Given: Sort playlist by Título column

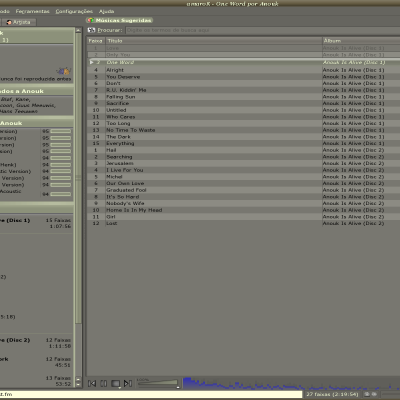Looking at the screenshot, I should click(213, 41).
